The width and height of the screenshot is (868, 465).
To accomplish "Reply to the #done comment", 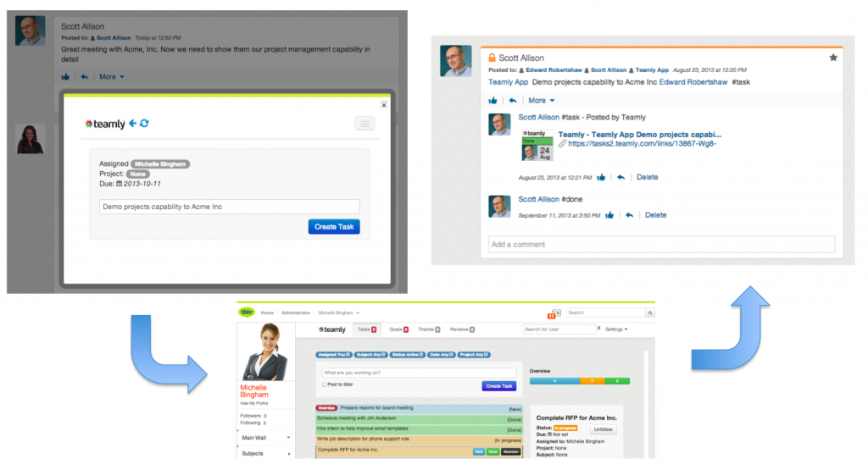I will tap(630, 215).
